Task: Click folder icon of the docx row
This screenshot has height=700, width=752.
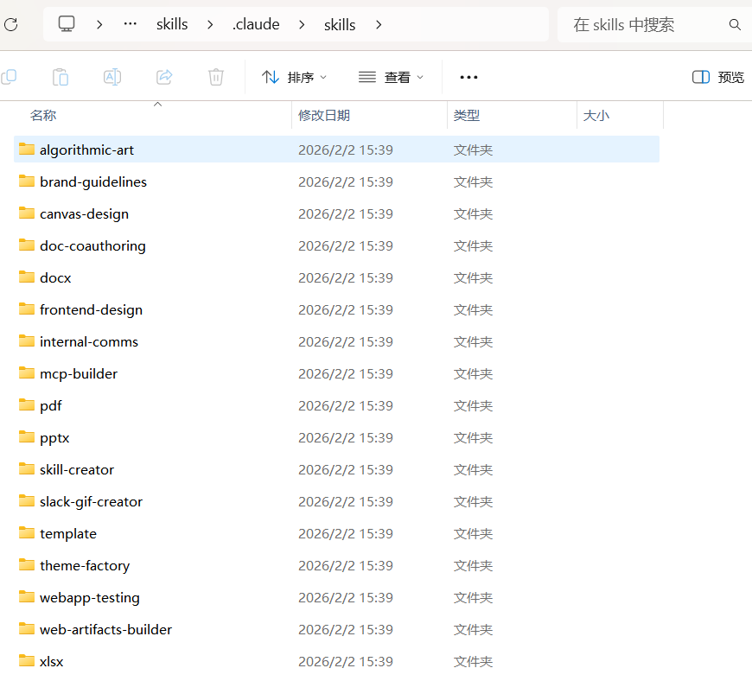Action: pos(27,277)
